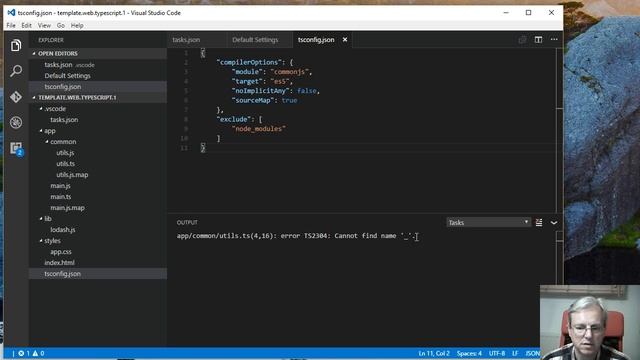Viewport: 640px width, 360px height.
Task: Click the "sourceMap" line in editor
Action: pyautogui.click(x=264, y=100)
